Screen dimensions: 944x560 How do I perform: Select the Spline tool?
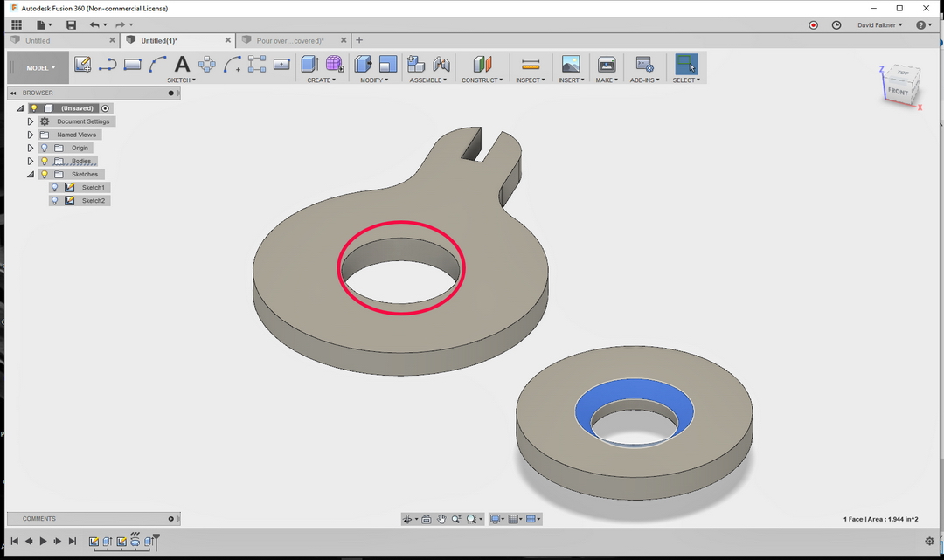point(108,64)
